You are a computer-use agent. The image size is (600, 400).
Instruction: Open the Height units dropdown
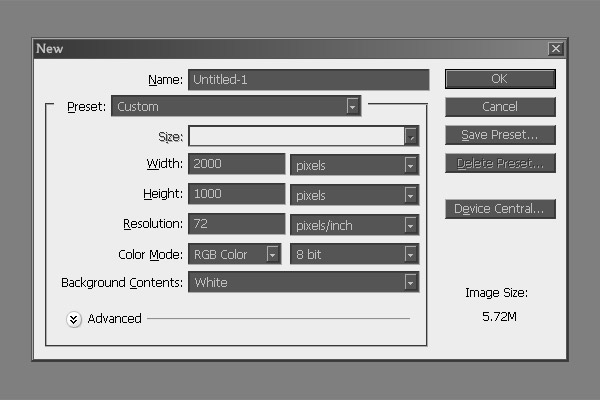pos(410,195)
